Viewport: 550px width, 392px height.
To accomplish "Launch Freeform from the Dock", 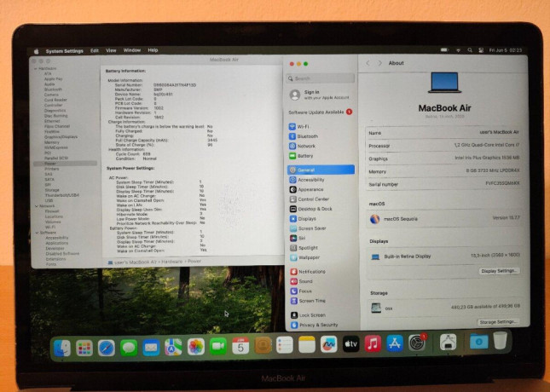I will click(328, 344).
